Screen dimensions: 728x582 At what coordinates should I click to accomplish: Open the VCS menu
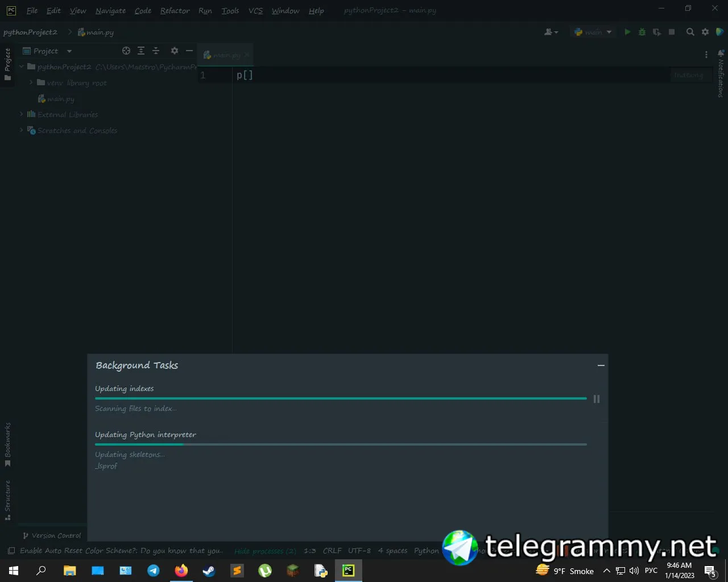pyautogui.click(x=255, y=11)
